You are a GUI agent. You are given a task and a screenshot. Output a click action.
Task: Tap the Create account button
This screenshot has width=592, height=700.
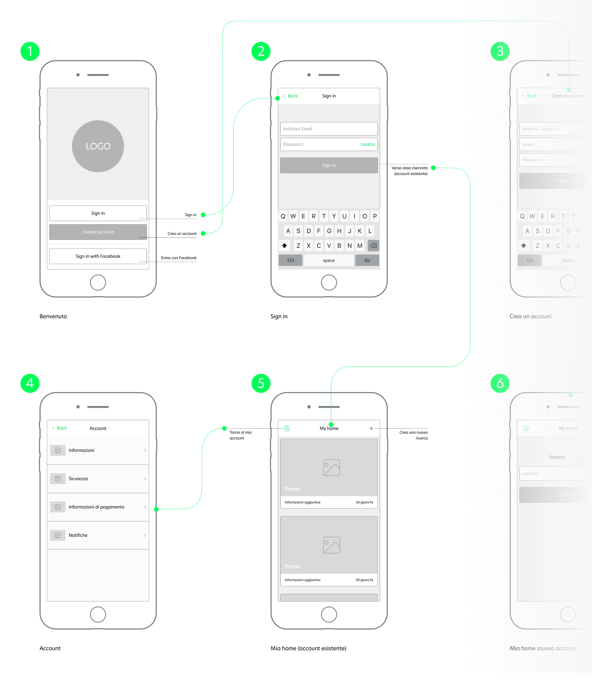(x=99, y=231)
